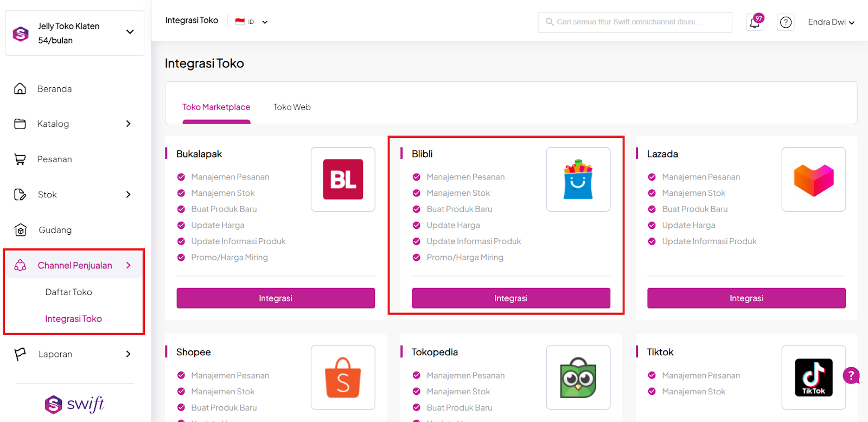
Task: Expand the Laporan submenu chevron
Action: pyautogui.click(x=129, y=354)
